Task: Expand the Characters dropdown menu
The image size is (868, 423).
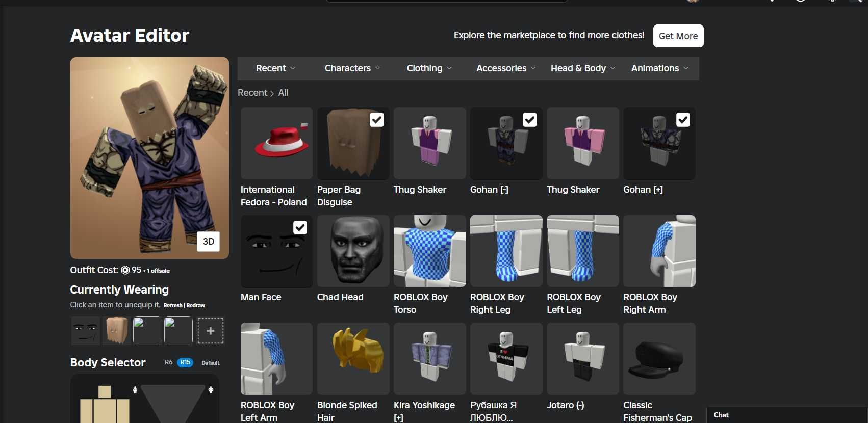Action: click(x=352, y=68)
